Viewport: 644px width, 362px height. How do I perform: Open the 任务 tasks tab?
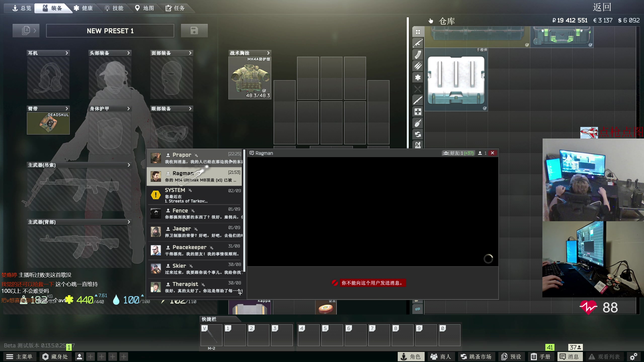pyautogui.click(x=175, y=8)
